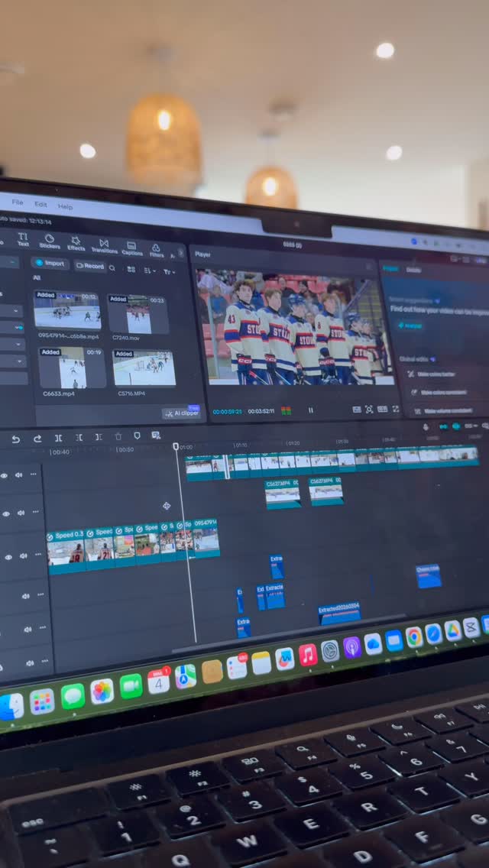Click the white timeline playhead handle
The image size is (489, 868).
click(176, 446)
